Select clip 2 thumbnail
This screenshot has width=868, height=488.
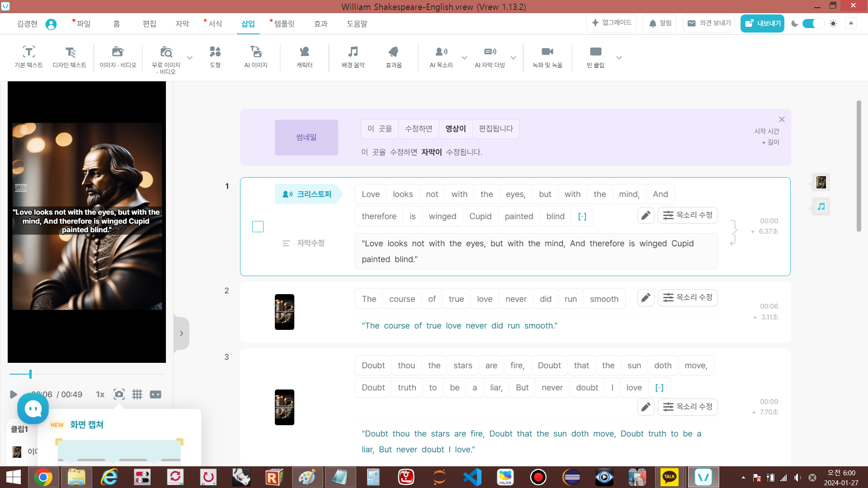284,312
